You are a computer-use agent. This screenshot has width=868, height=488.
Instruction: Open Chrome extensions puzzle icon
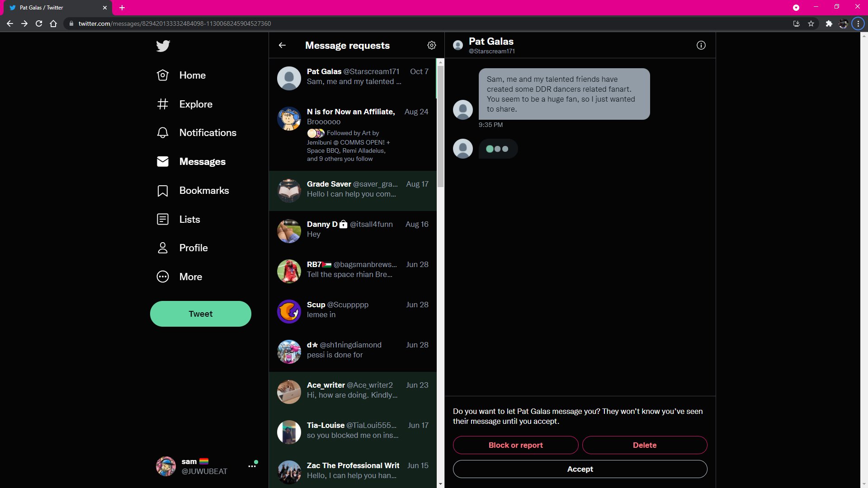pyautogui.click(x=829, y=23)
